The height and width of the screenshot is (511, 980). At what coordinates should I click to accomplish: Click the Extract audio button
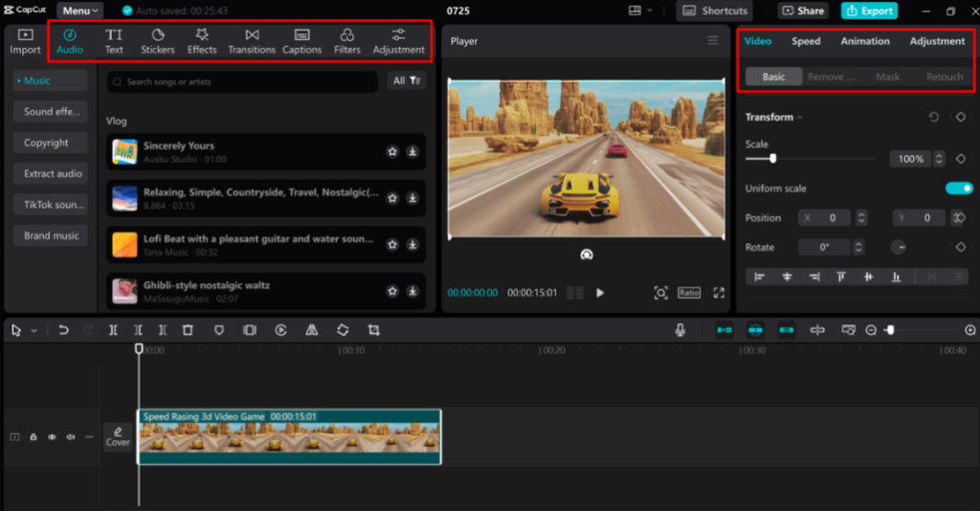[x=52, y=173]
